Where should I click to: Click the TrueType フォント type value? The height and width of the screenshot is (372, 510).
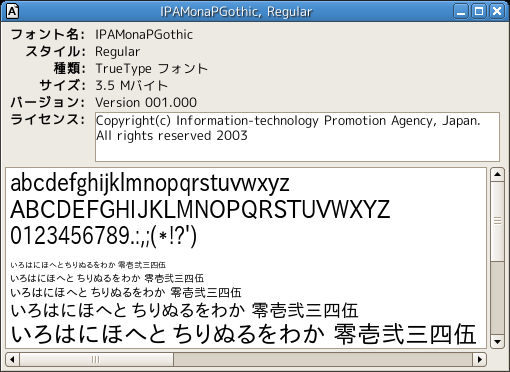(152, 69)
